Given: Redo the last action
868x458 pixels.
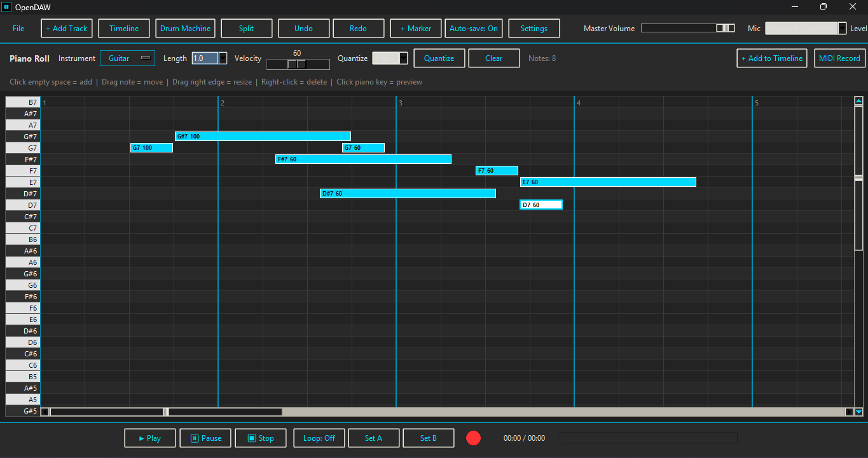Looking at the screenshot, I should pos(359,29).
